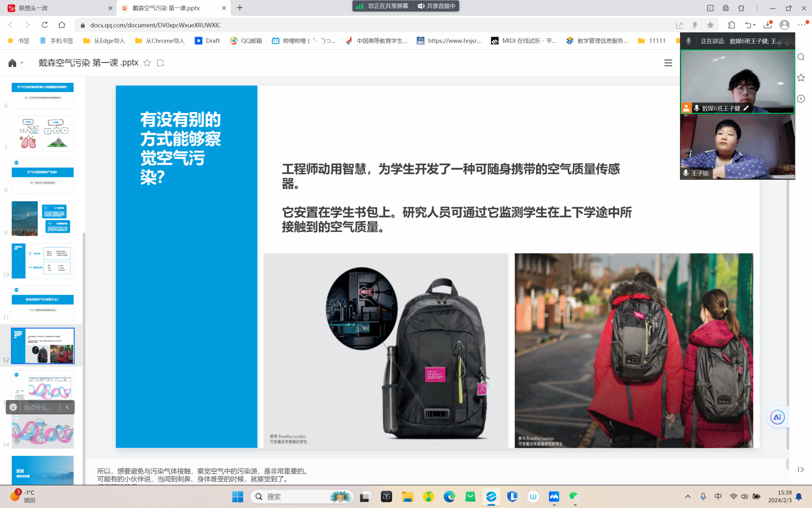This screenshot has height=508, width=812.
Task: Reload the current page
Action: 44,25
